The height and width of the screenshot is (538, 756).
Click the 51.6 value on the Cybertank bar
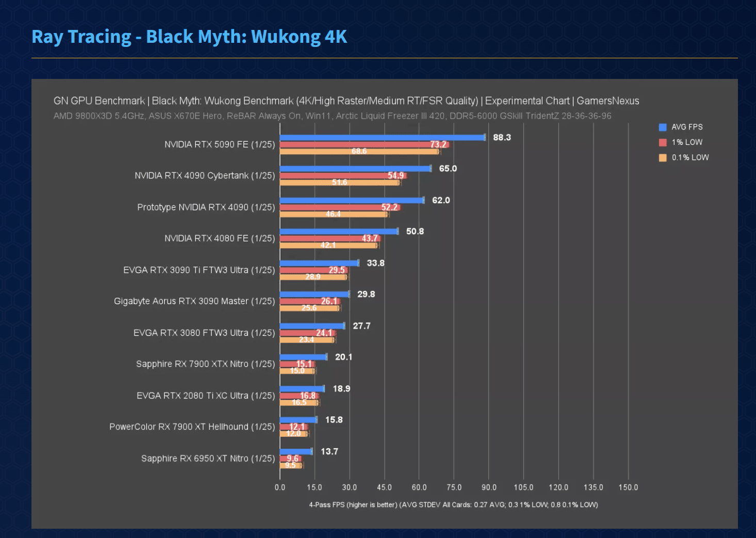click(339, 183)
